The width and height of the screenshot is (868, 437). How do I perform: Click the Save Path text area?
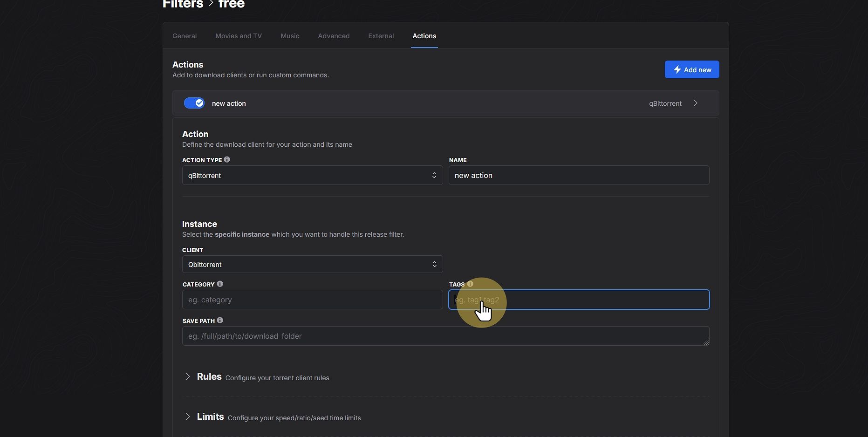coord(446,336)
